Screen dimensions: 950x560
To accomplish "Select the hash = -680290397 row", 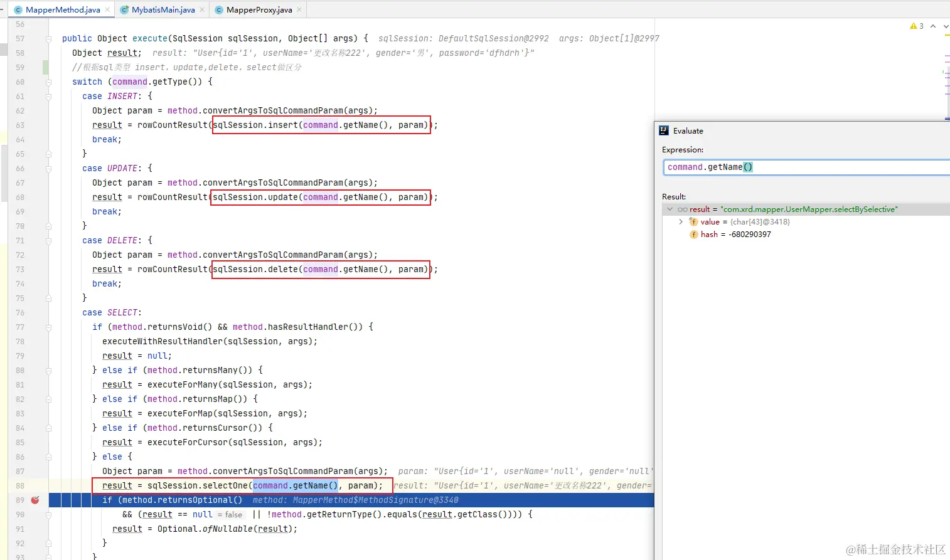I will [806, 234].
